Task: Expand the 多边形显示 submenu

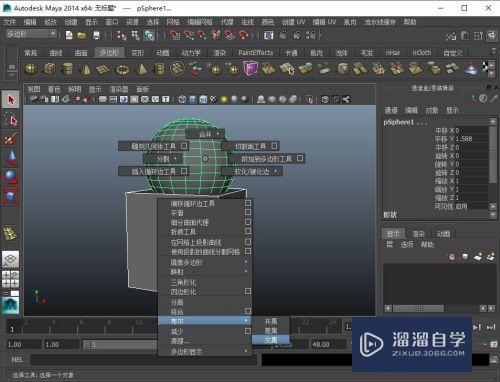Action: pyautogui.click(x=205, y=351)
